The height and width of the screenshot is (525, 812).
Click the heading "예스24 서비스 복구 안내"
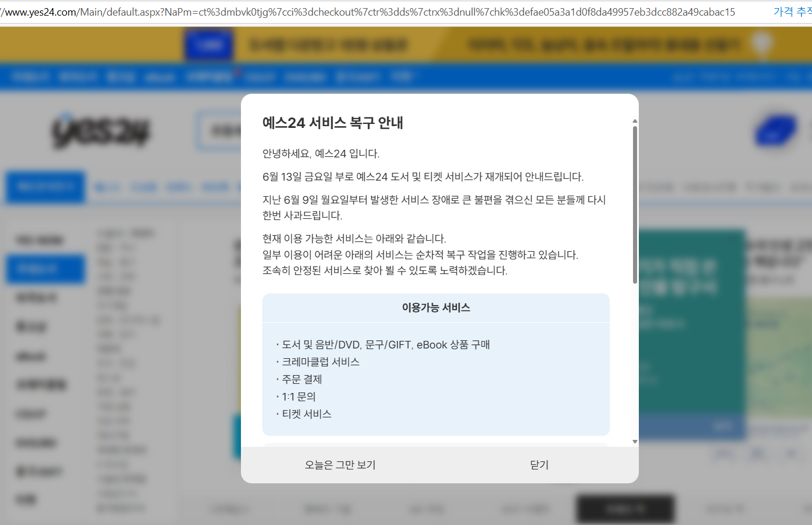[332, 123]
